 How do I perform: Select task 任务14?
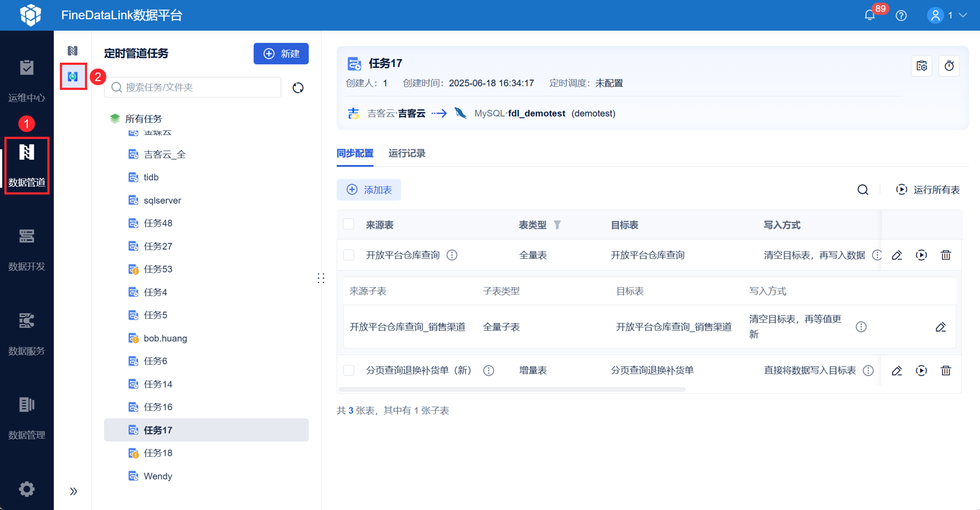(x=206, y=384)
